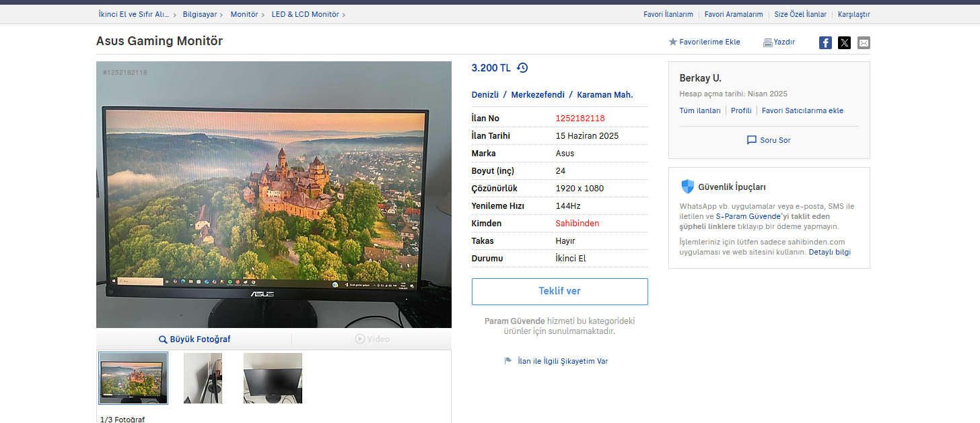Click the Karaman Mah. neighborhood link
The width and height of the screenshot is (980, 423).
point(605,95)
